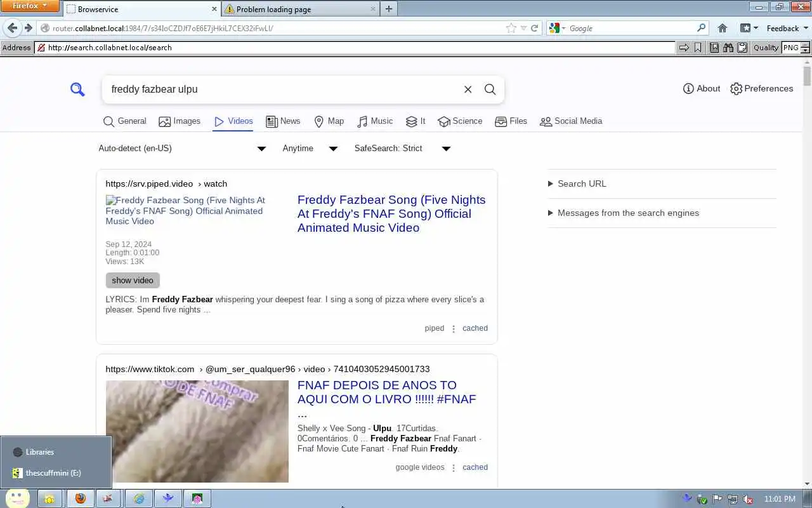Viewport: 812px width, 508px height.
Task: Open the Internet Explorer taskbar icon
Action: pos(139,498)
